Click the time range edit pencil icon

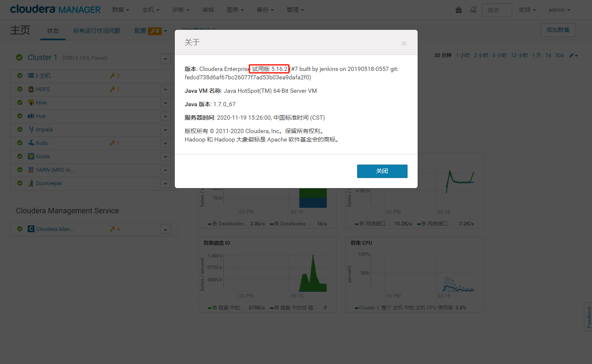click(x=574, y=55)
